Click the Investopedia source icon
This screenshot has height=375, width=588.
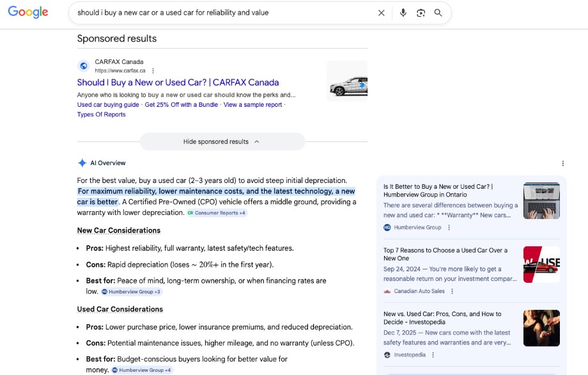(387, 355)
